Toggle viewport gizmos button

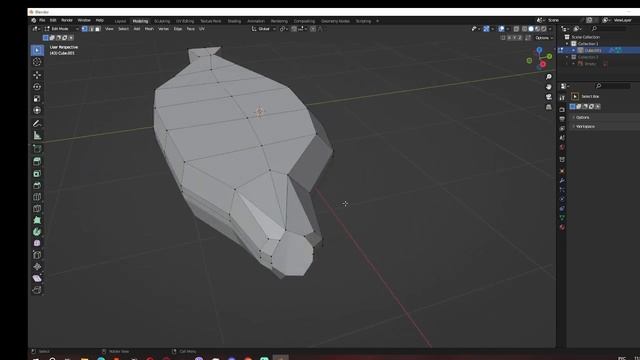pyautogui.click(x=486, y=29)
